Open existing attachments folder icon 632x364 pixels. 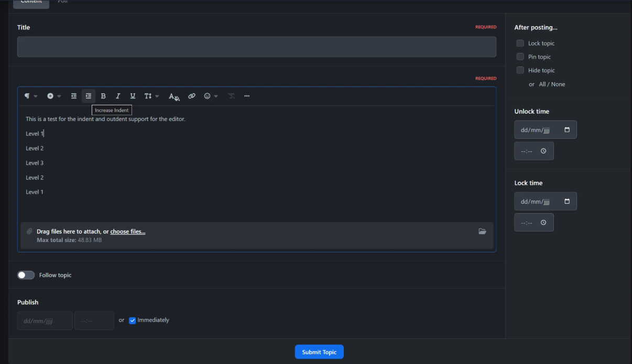482,231
